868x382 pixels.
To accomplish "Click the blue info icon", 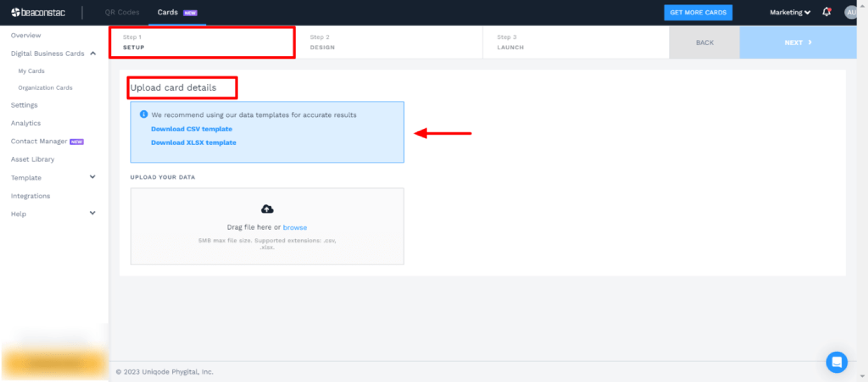I will 144,115.
